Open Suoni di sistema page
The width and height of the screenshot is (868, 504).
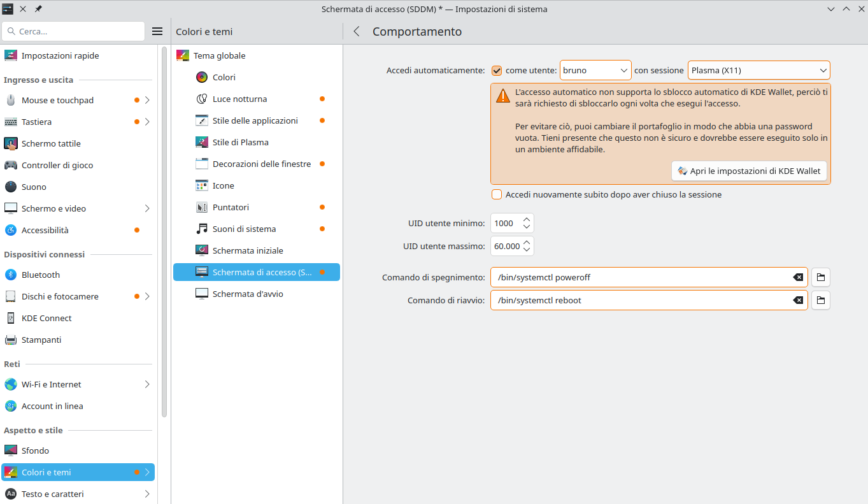click(x=257, y=229)
